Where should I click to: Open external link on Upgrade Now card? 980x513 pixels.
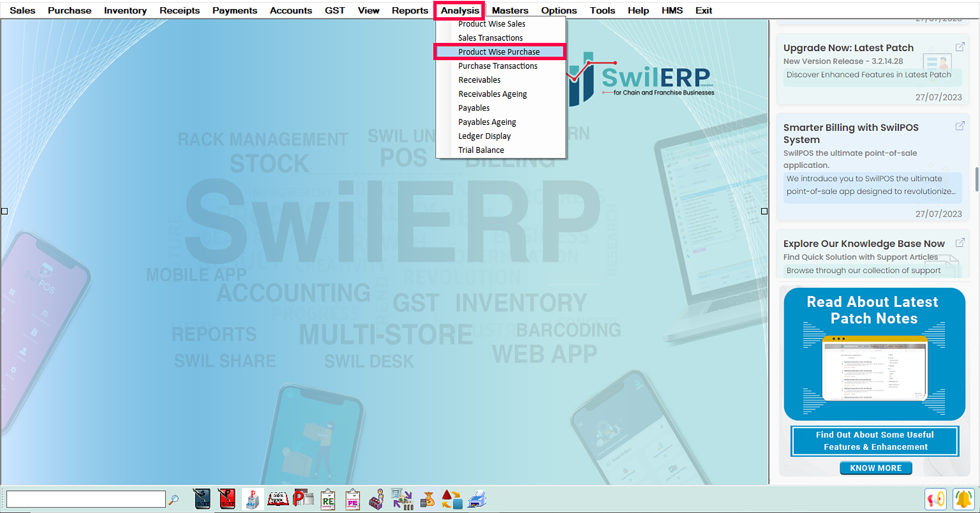960,46
